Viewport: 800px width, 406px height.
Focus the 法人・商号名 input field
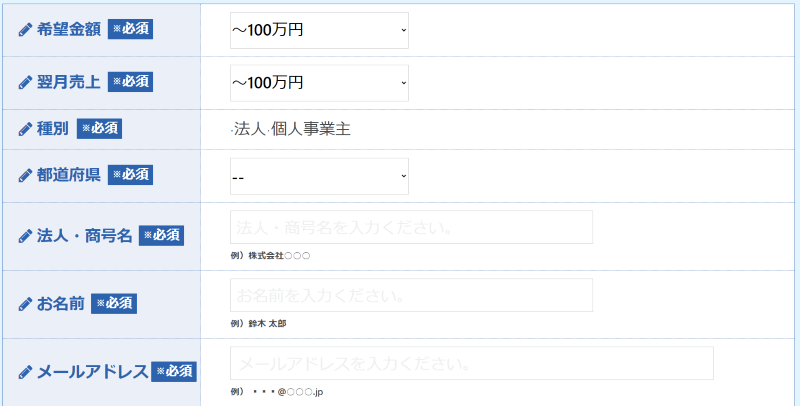tap(411, 227)
